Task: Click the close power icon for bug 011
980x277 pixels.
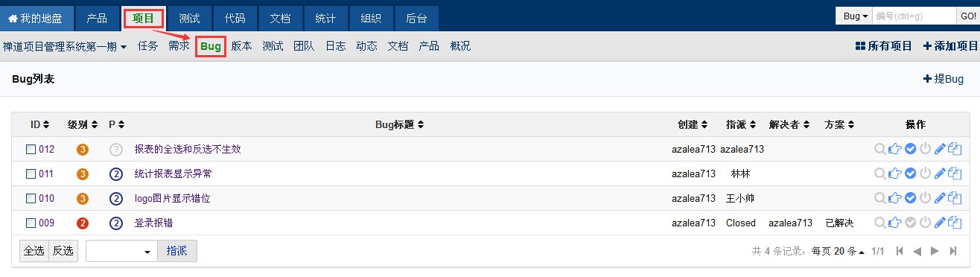Action: (925, 173)
